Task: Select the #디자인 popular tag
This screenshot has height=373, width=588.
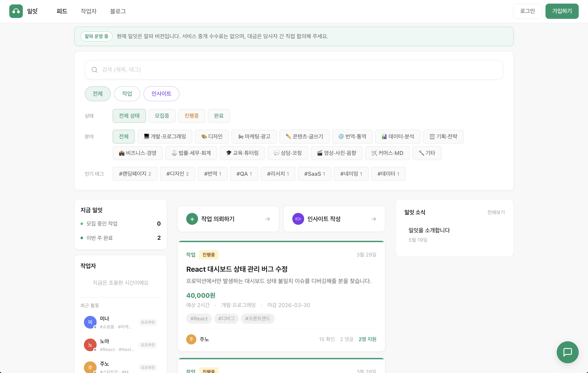Action: pyautogui.click(x=178, y=174)
